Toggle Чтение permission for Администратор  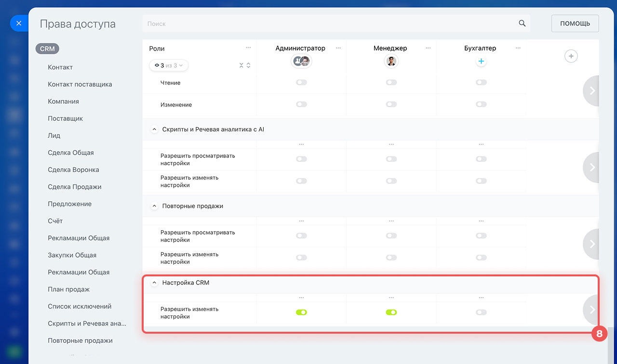(301, 82)
